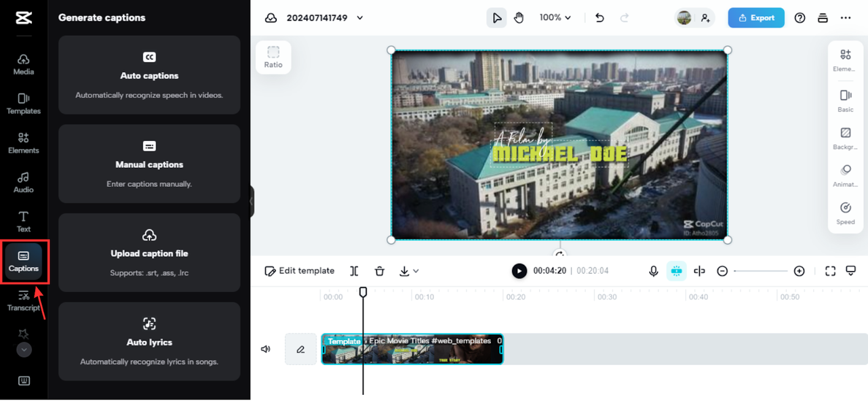
Task: Select Upload caption file option
Action: [149, 253]
